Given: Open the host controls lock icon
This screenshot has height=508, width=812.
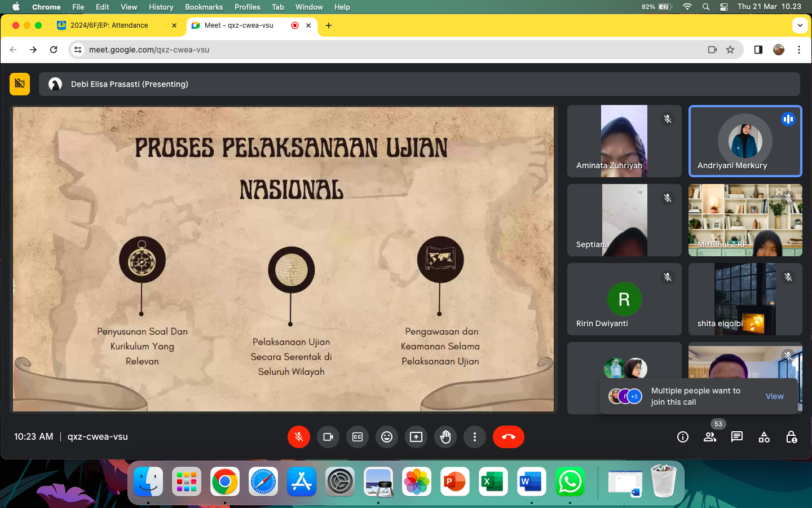Looking at the screenshot, I should click(791, 437).
